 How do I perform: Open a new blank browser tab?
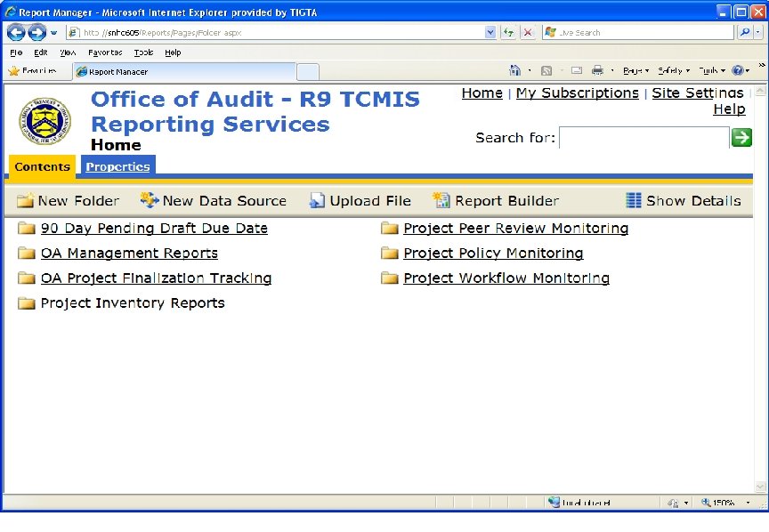click(x=308, y=72)
